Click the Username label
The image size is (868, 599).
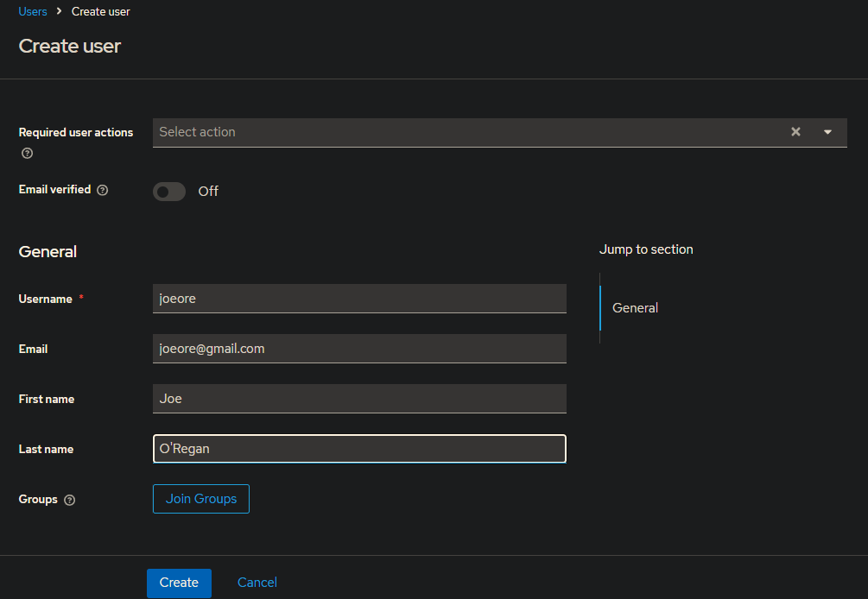point(46,299)
